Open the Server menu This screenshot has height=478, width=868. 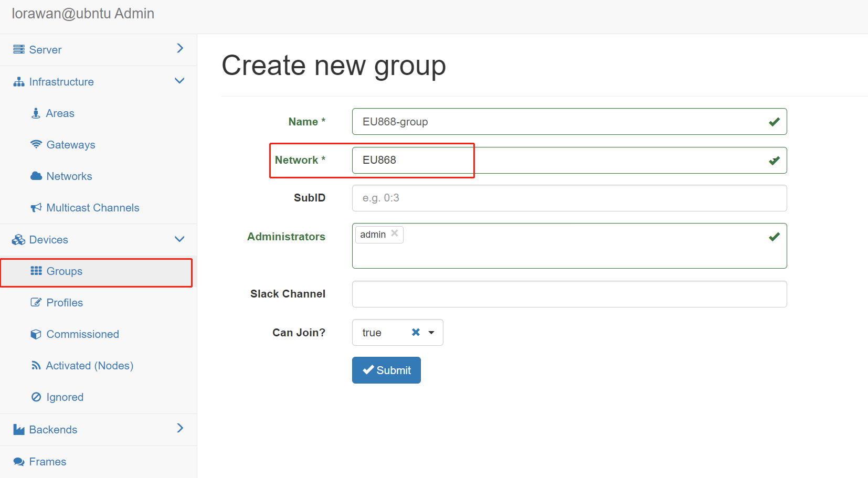pyautogui.click(x=99, y=50)
